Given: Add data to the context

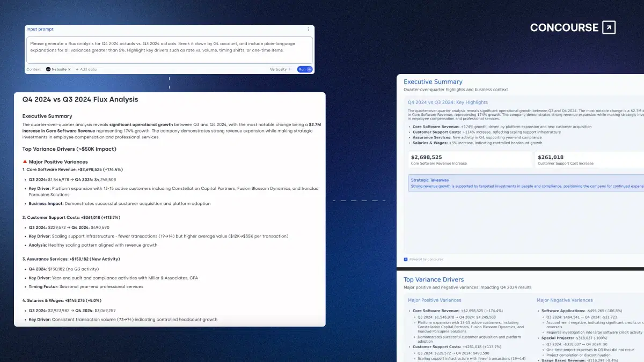Looking at the screenshot, I should (x=86, y=69).
